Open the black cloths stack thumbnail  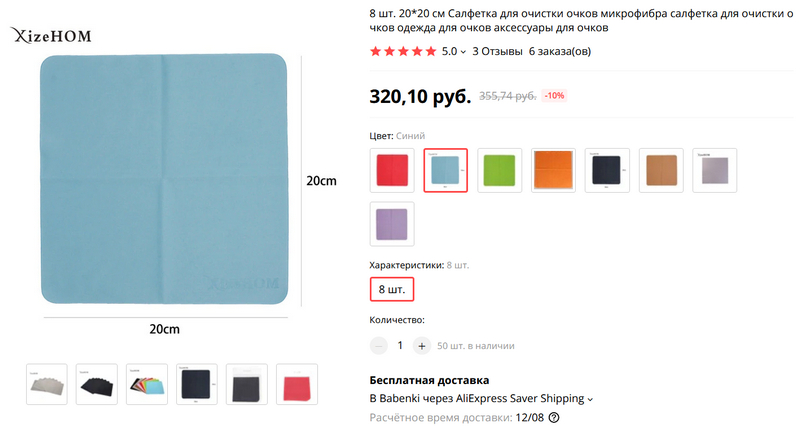[97, 384]
